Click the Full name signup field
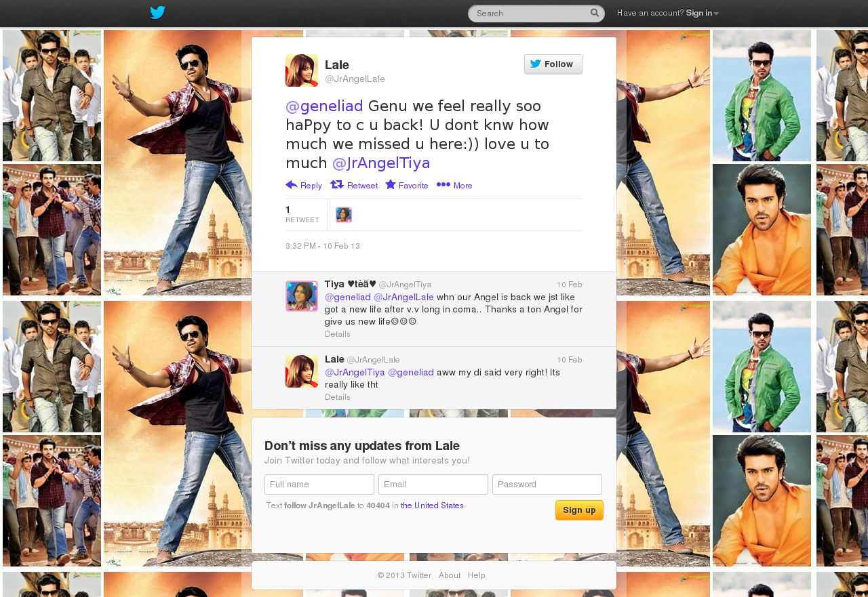The image size is (868, 597). point(319,485)
